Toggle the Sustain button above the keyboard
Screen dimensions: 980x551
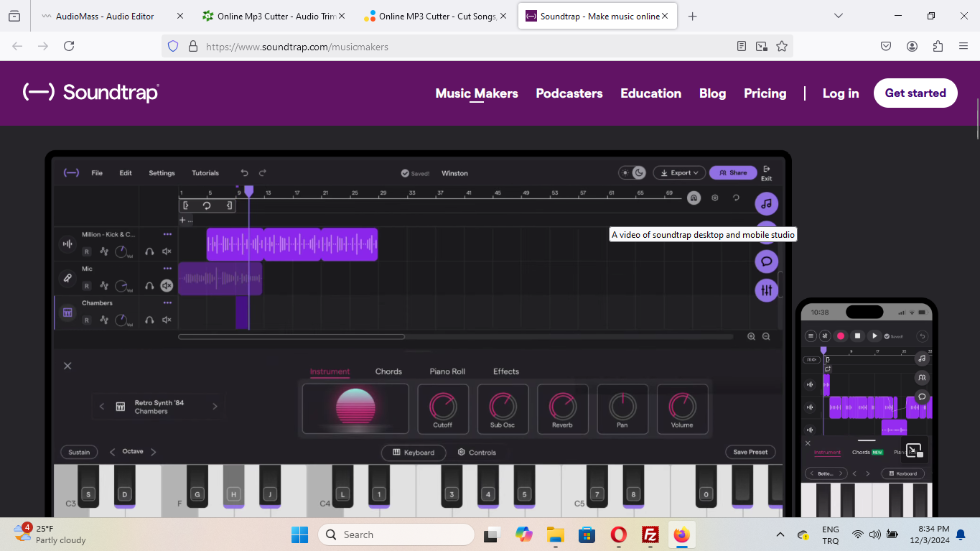tap(79, 452)
